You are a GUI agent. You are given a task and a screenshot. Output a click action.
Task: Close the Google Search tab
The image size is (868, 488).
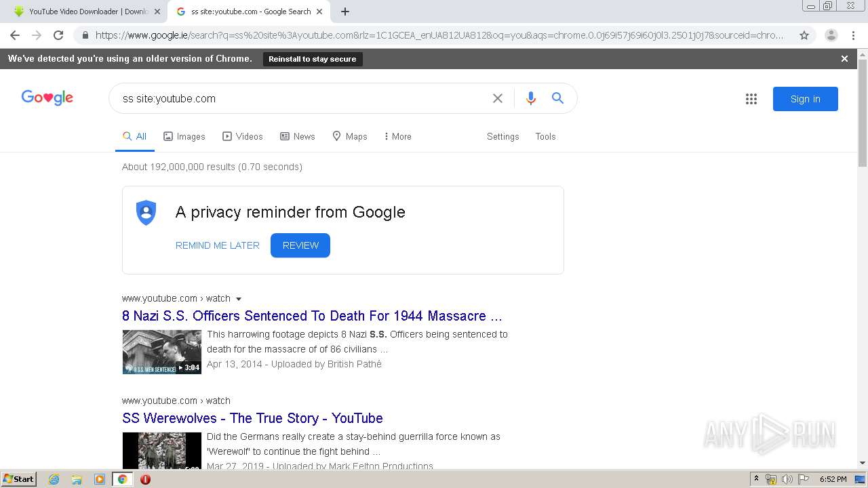(319, 12)
